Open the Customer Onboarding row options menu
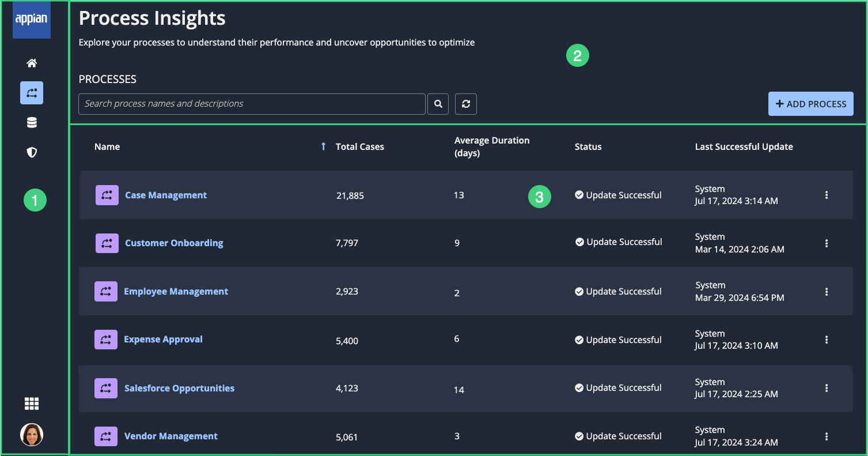The image size is (868, 456). tap(827, 243)
